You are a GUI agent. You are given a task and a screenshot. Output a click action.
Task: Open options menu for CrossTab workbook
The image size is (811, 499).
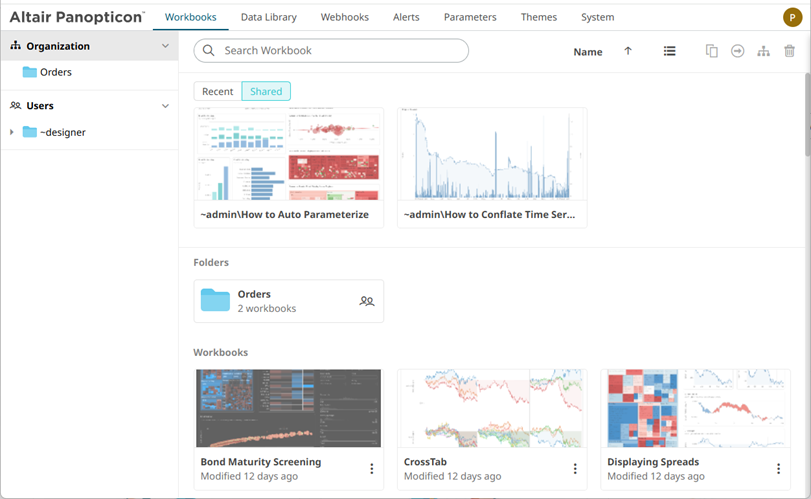(575, 468)
